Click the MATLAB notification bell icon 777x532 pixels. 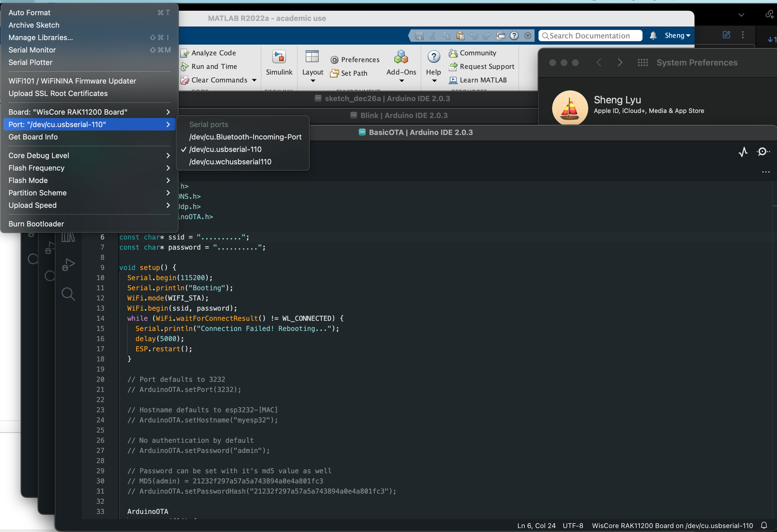pos(653,36)
